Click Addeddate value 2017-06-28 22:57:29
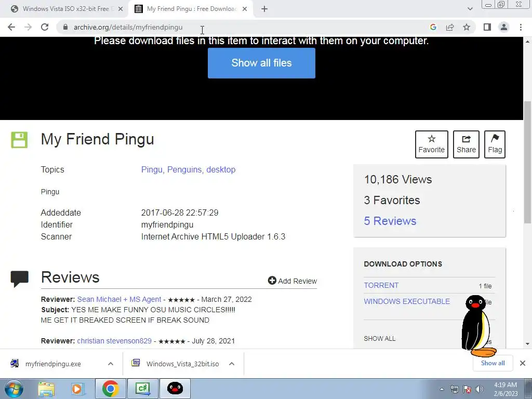 pyautogui.click(x=180, y=212)
